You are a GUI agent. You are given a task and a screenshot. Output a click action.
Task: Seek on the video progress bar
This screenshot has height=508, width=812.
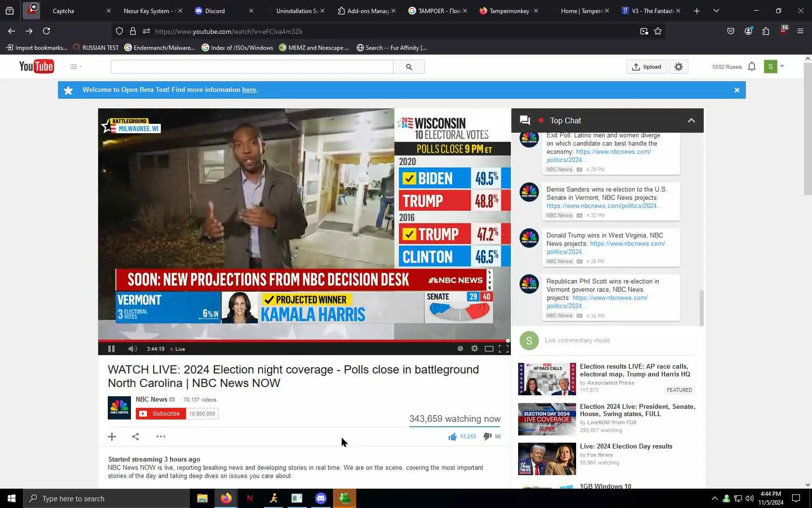pos(304,341)
